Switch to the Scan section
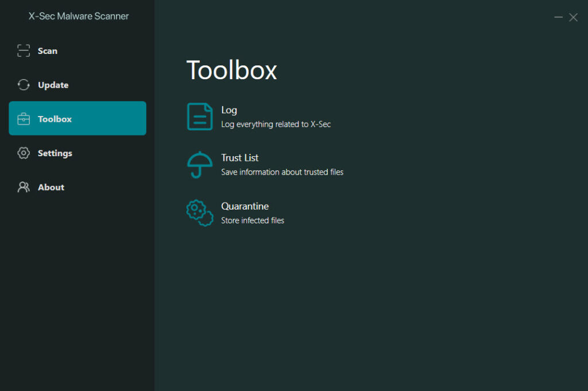 pos(48,51)
